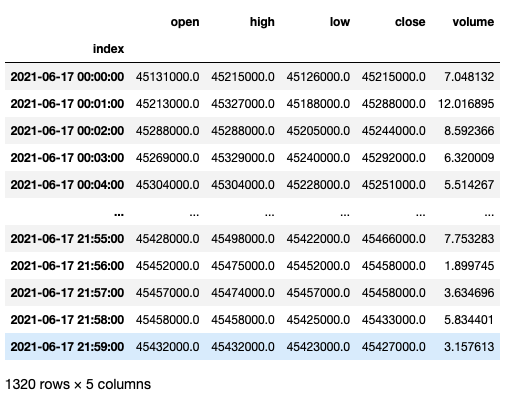Select row label 2021-06-17 00:03:00

pyautogui.click(x=67, y=158)
